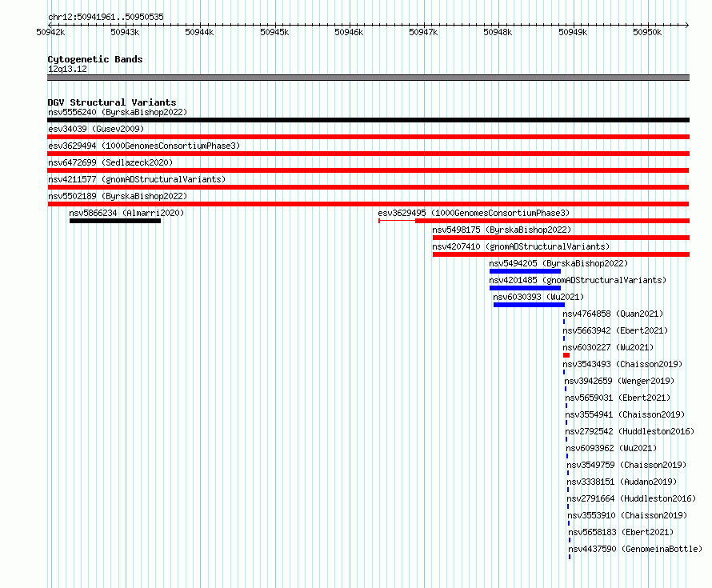Image resolution: width=712 pixels, height=588 pixels.
Task: Click the 50950k ruler position
Action: 647,32
